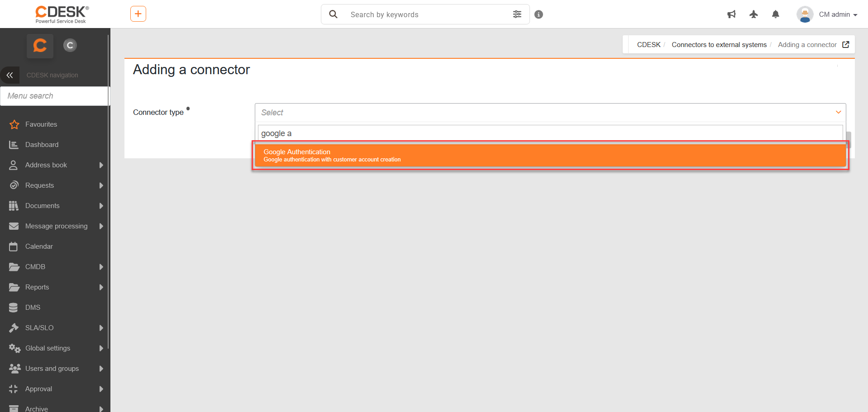The height and width of the screenshot is (412, 868).
Task: Click the Address book person icon
Action: pyautogui.click(x=14, y=165)
